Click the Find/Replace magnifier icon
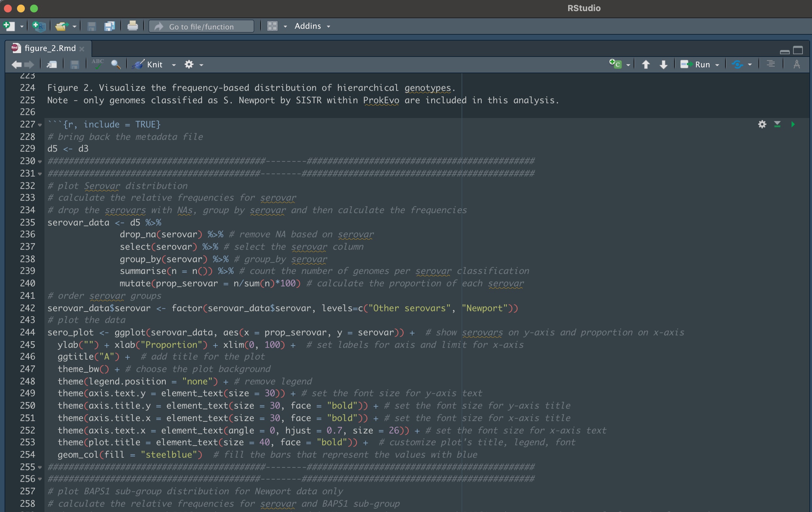 (x=116, y=64)
